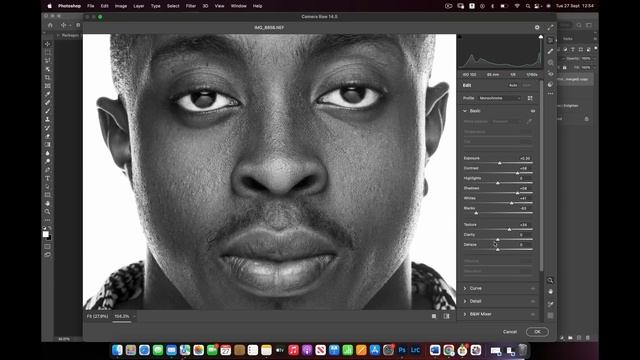The height and width of the screenshot is (360, 640).
Task: Select the Eyedropper tool in left toolbar
Action: (x=48, y=94)
